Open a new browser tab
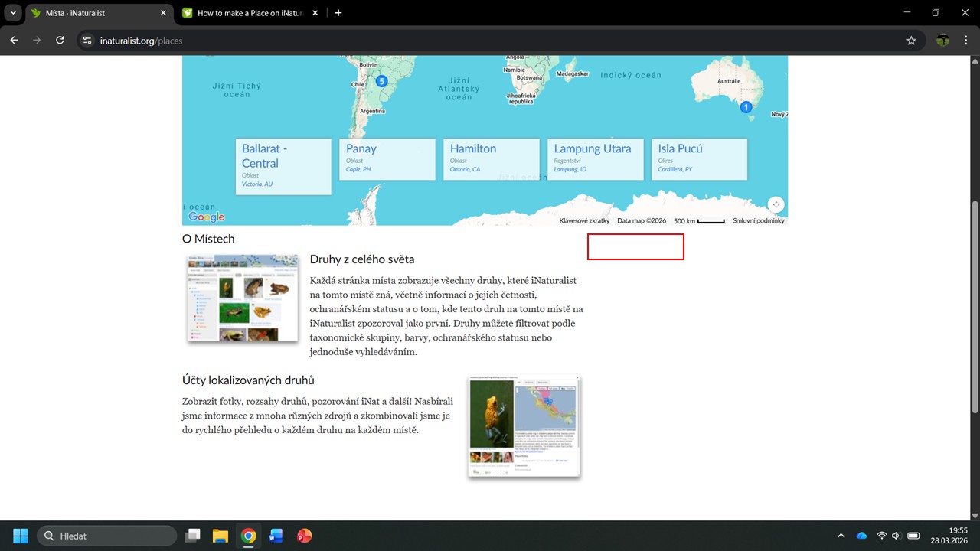The width and height of the screenshot is (980, 551). (338, 13)
